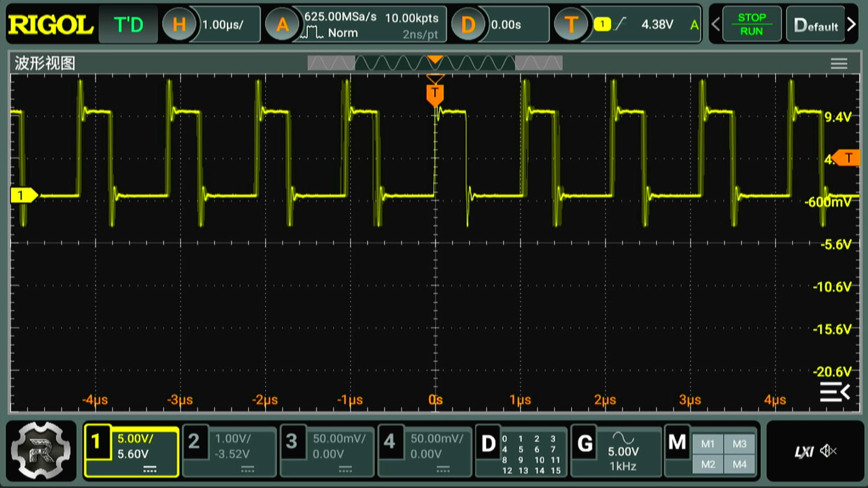Viewport: 868px width, 488px height.
Task: Open the T trigger settings icon
Action: 571,24
